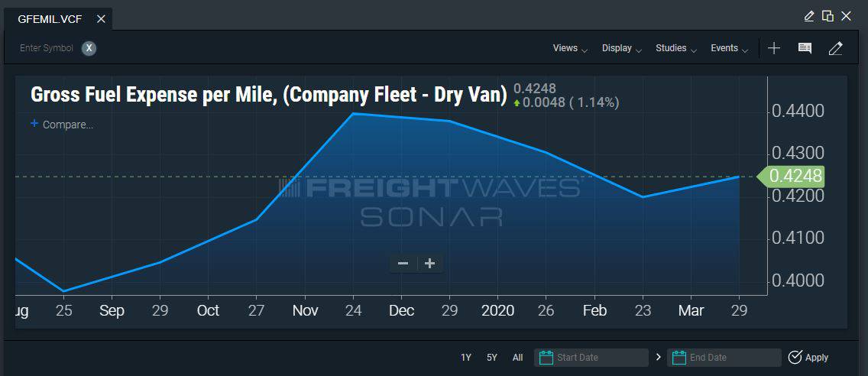
Task: Open the Studies dropdown menu
Action: [676, 48]
